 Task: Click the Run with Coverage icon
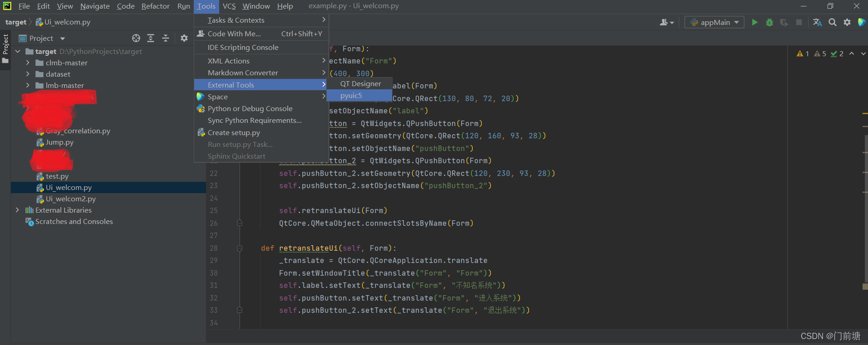tap(784, 22)
